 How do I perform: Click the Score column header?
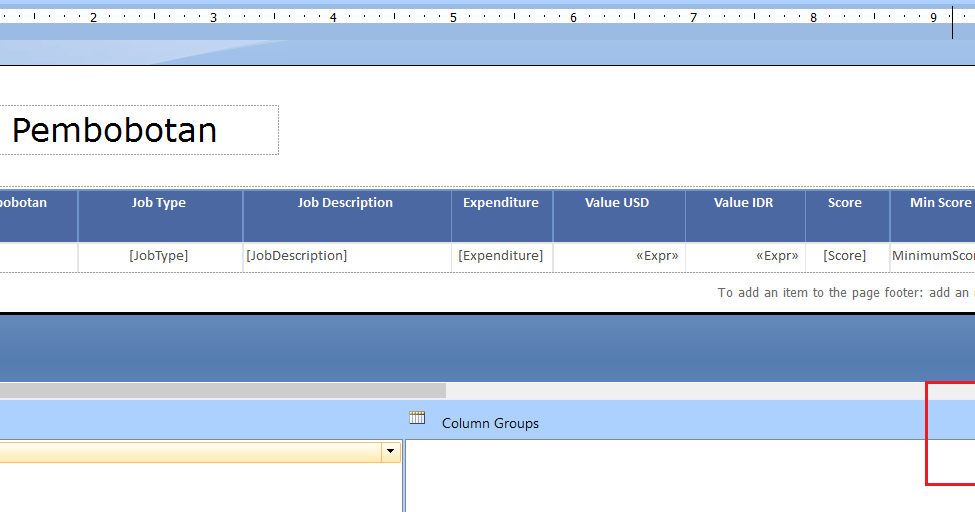pos(848,216)
